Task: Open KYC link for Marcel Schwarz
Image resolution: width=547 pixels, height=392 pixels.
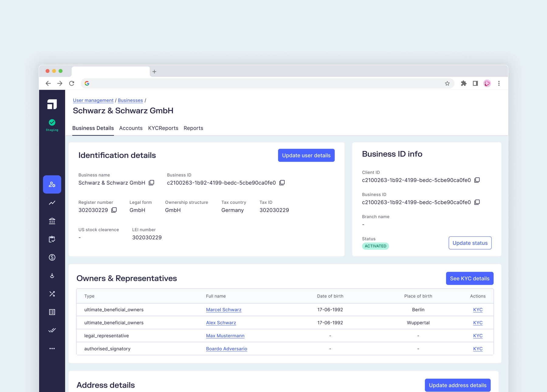Action: (x=478, y=310)
